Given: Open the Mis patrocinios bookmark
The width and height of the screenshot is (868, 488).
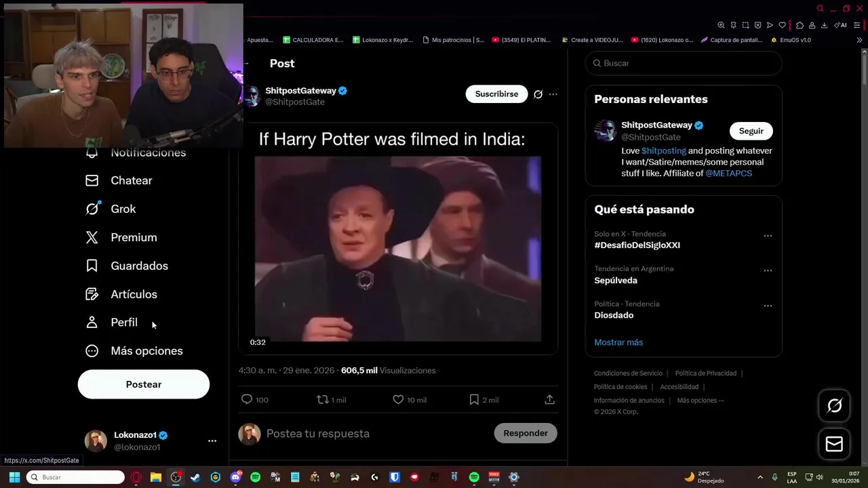Looking at the screenshot, I should point(453,40).
